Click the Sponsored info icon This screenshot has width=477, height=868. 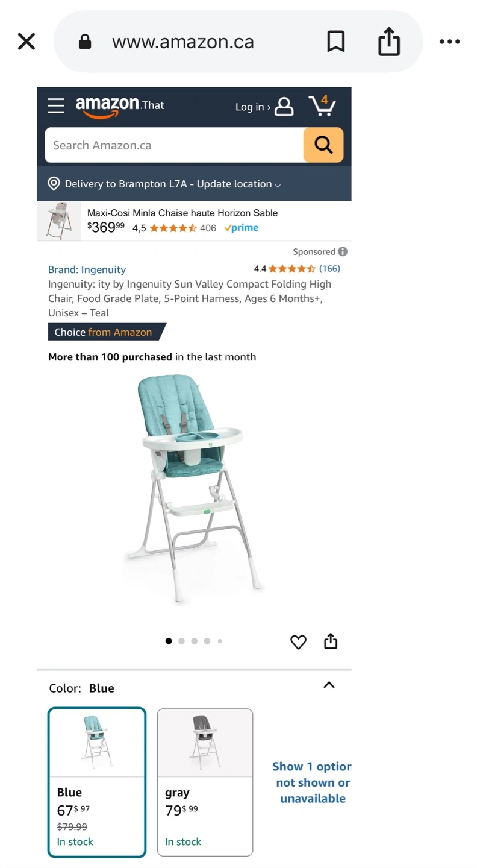(x=343, y=251)
